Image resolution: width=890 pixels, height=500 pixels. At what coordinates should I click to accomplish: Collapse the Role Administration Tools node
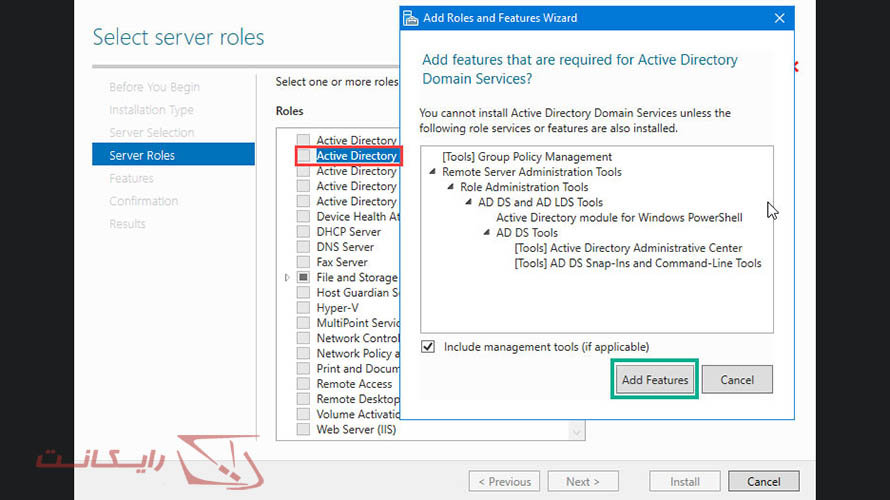(x=451, y=187)
